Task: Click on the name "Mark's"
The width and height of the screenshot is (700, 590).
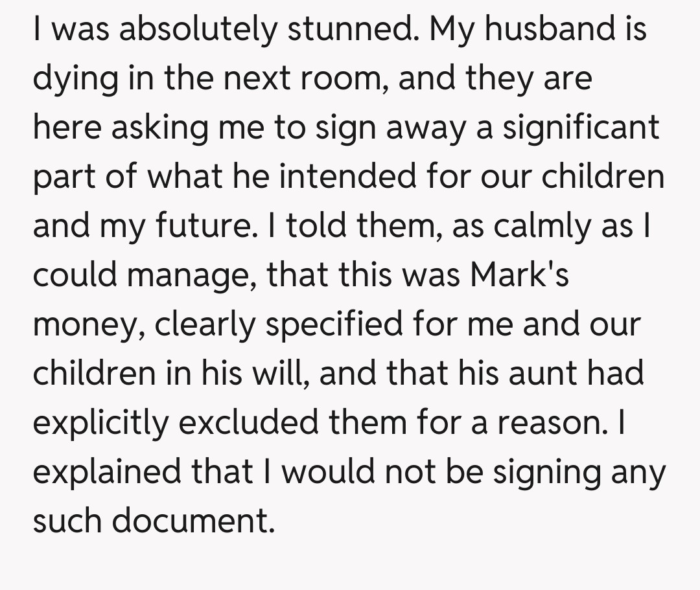Action: tap(519, 276)
